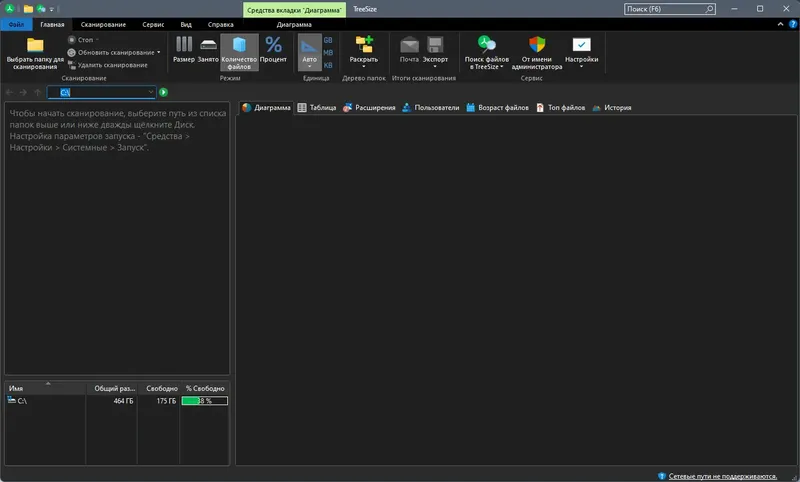Screen dimensions: 800x482
Task: Open the Export dropdown arrow
Action: [435, 66]
